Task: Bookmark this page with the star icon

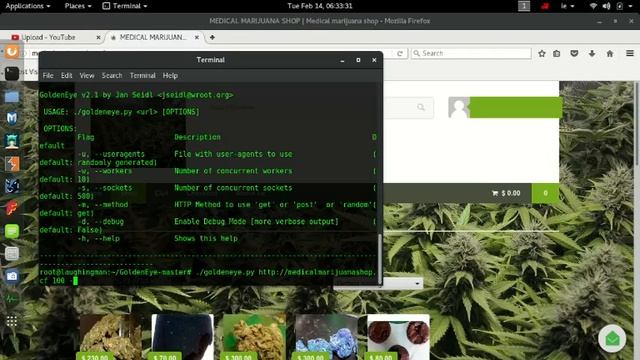Action: [542, 53]
